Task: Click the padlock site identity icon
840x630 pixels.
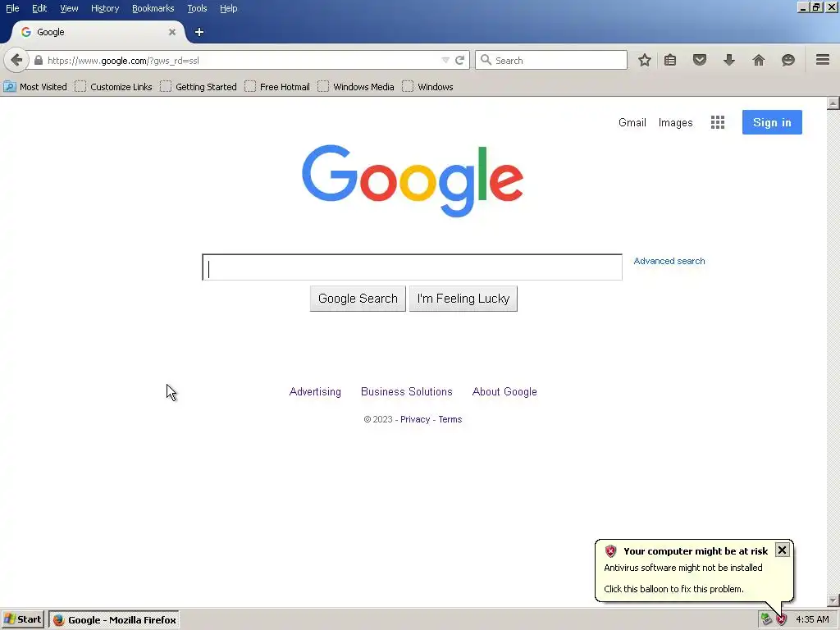Action: [x=38, y=61]
